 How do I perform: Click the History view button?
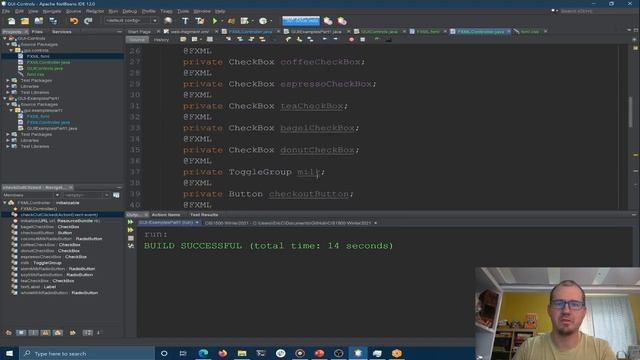tap(161, 40)
